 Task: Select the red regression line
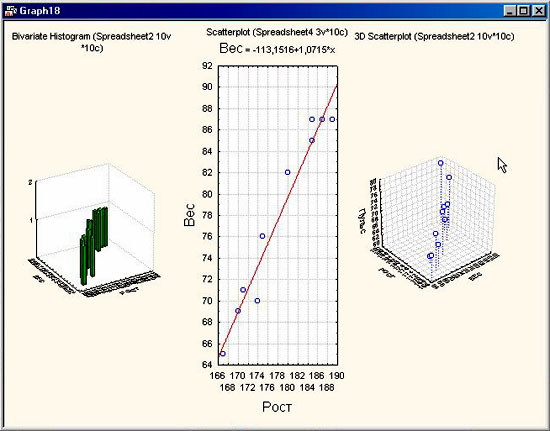click(x=278, y=221)
